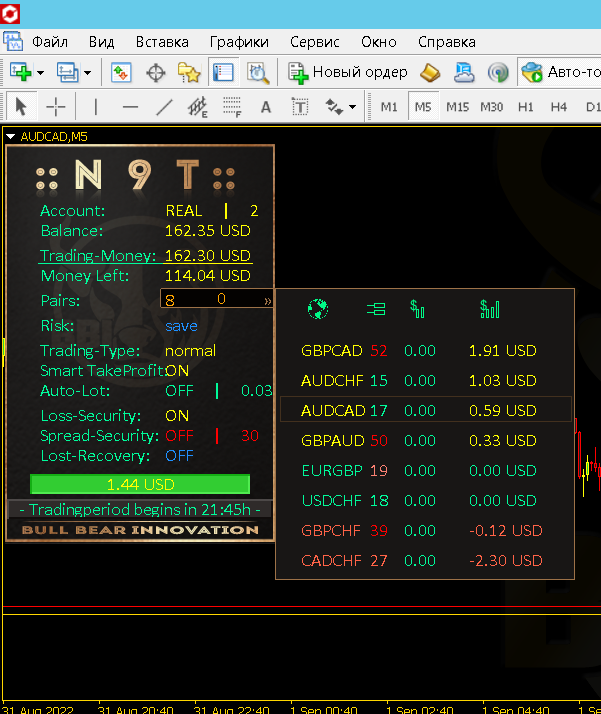Image resolution: width=601 pixels, height=714 pixels.
Task: Click the large dollar bars profit icon
Action: (x=490, y=309)
